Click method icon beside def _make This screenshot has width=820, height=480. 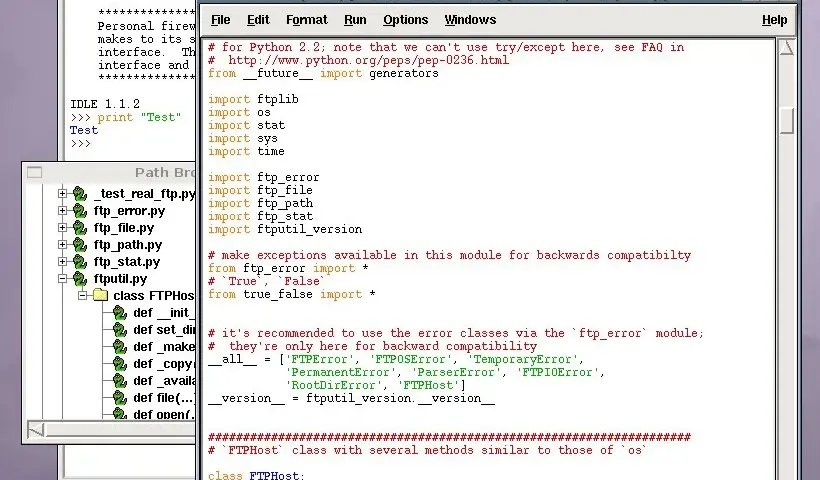(x=120, y=347)
